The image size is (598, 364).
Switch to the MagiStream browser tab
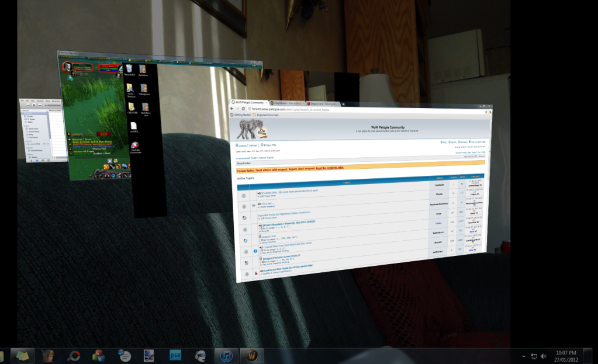(x=286, y=103)
